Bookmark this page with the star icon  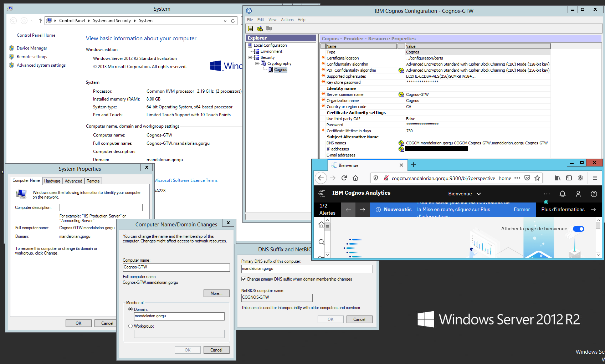pyautogui.click(x=537, y=178)
